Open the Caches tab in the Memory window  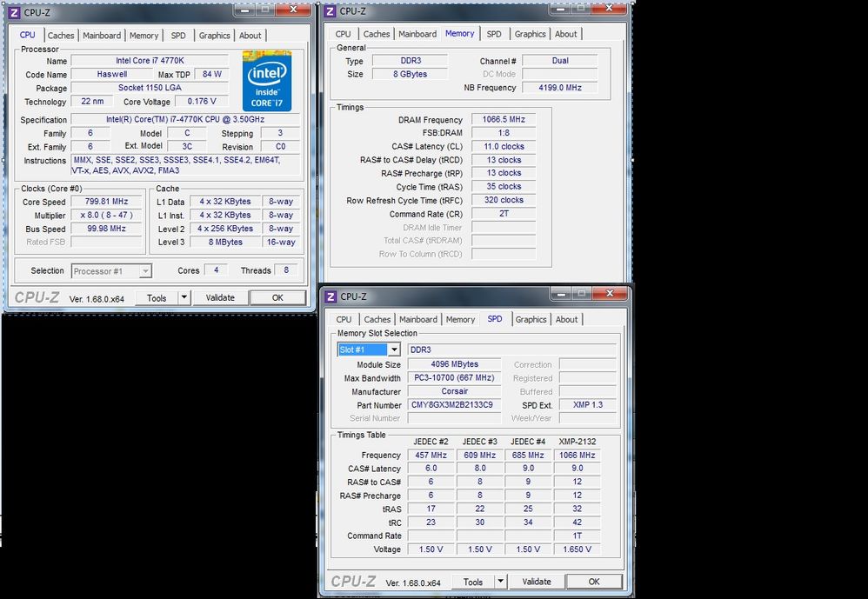377,34
